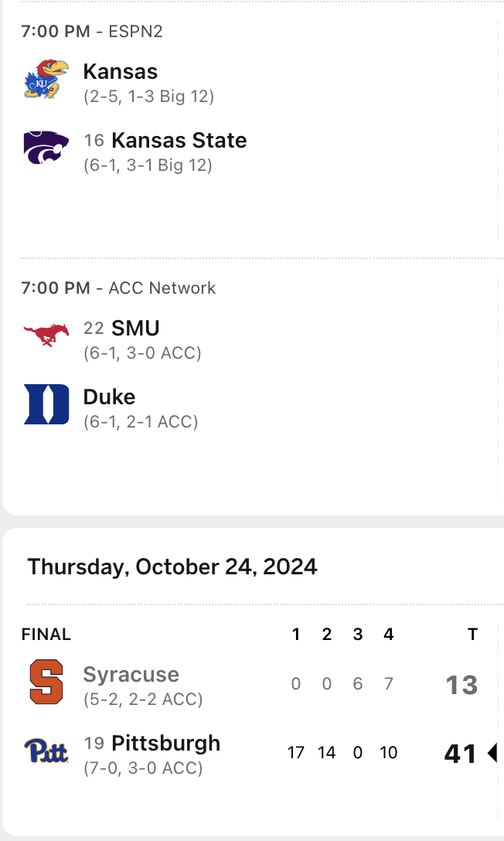Click the Pitt Panthers logo
504x841 pixels.
pyautogui.click(x=46, y=751)
